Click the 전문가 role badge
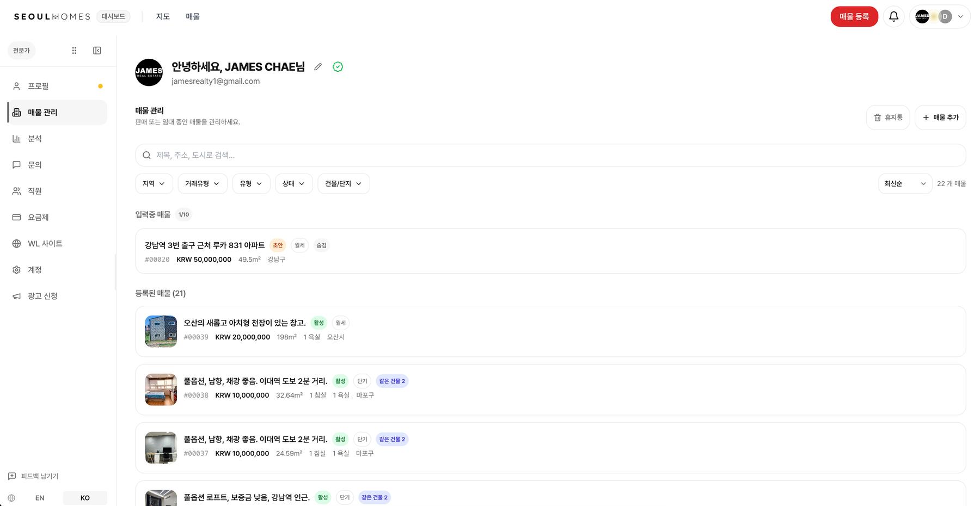 pos(21,51)
